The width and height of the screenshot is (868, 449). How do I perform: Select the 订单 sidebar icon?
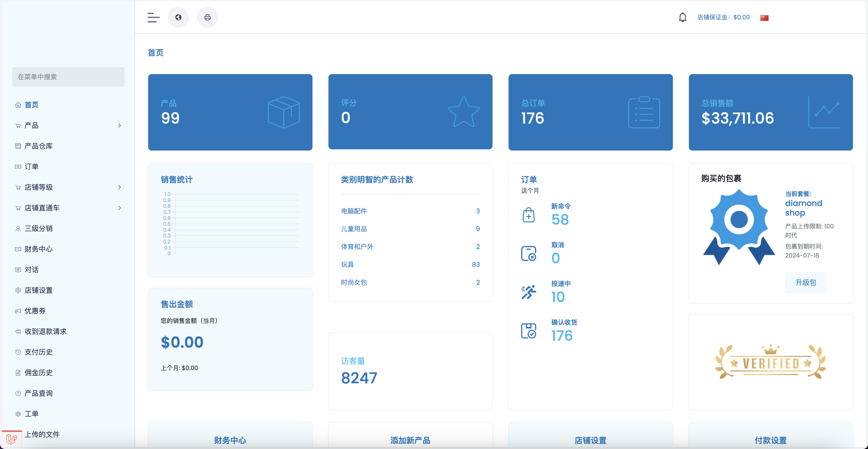click(x=18, y=166)
